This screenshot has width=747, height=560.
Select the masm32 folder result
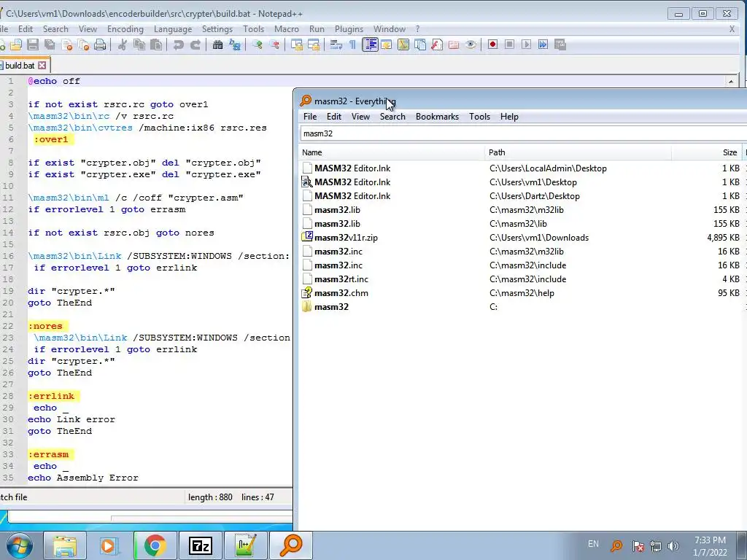(331, 307)
